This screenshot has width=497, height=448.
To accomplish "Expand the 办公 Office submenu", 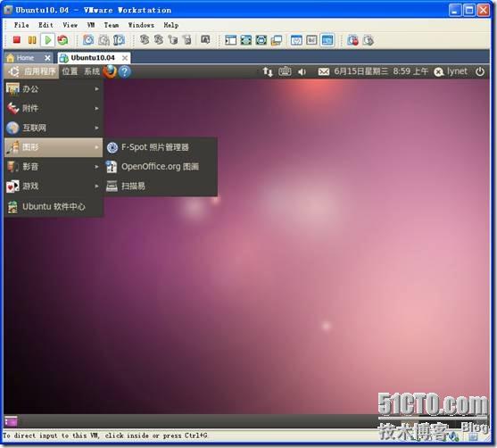I will tap(54, 89).
